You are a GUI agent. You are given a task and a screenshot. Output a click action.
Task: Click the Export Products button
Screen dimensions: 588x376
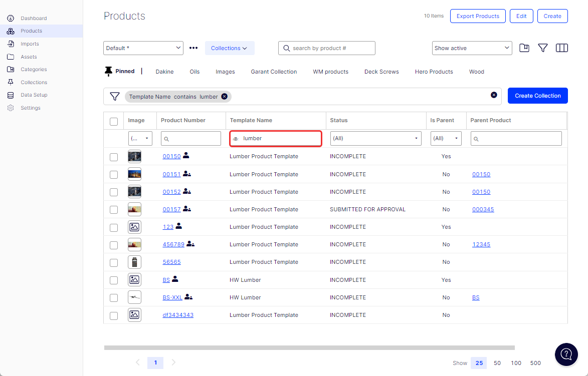[478, 16]
